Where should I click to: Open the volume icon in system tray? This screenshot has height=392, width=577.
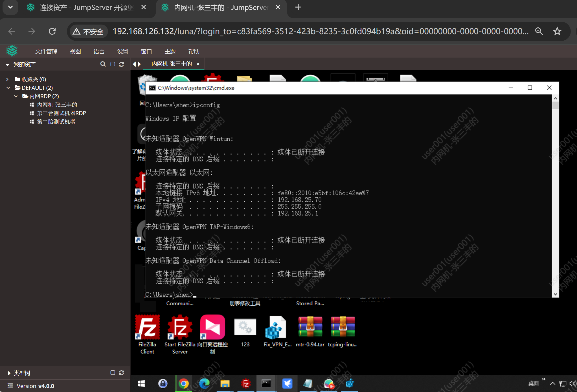pos(573,383)
